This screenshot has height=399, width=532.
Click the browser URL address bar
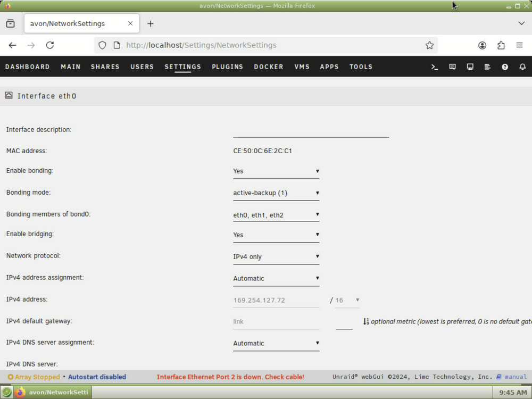pos(265,45)
